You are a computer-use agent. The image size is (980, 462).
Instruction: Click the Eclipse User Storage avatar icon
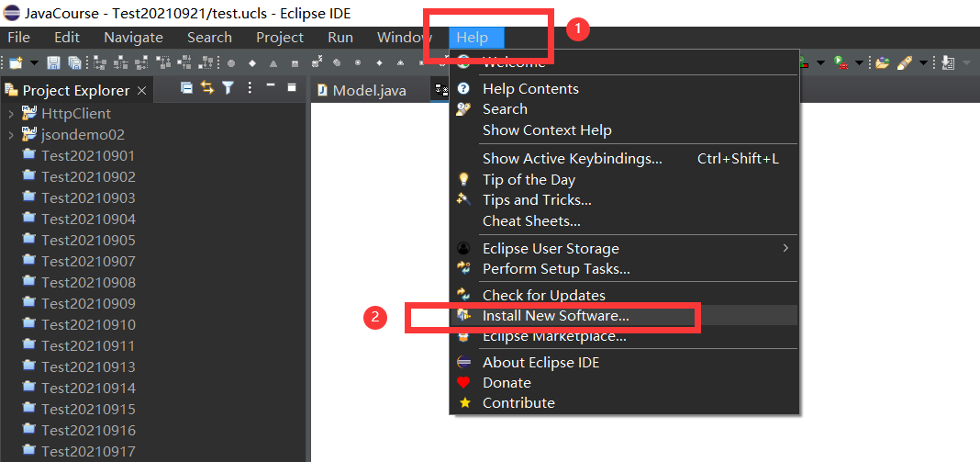463,249
